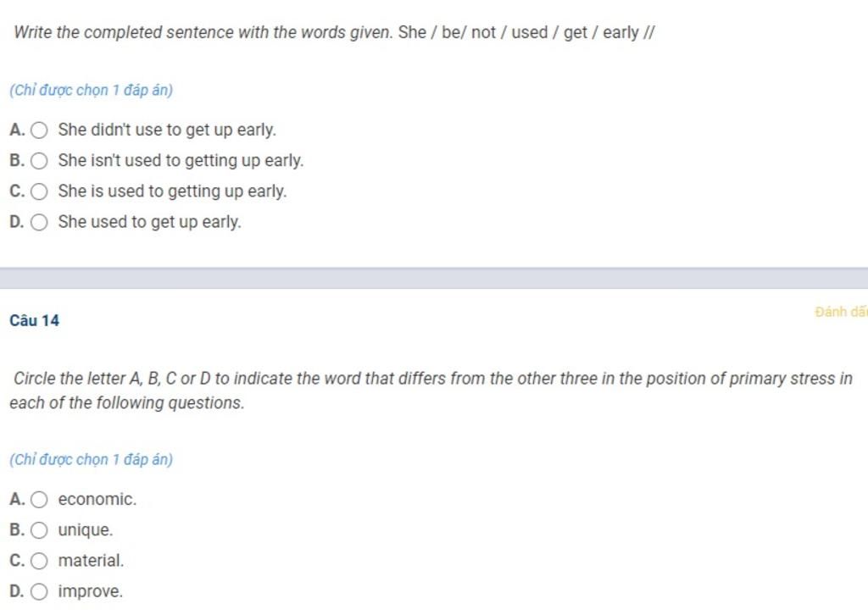
Task: Choose the 'economic' answer radio button
Action: click(39, 500)
